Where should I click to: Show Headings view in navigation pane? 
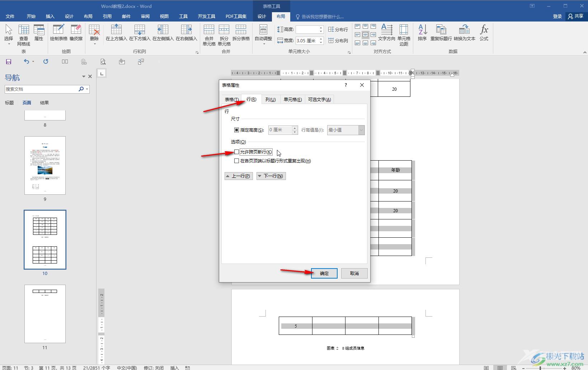tap(9, 103)
